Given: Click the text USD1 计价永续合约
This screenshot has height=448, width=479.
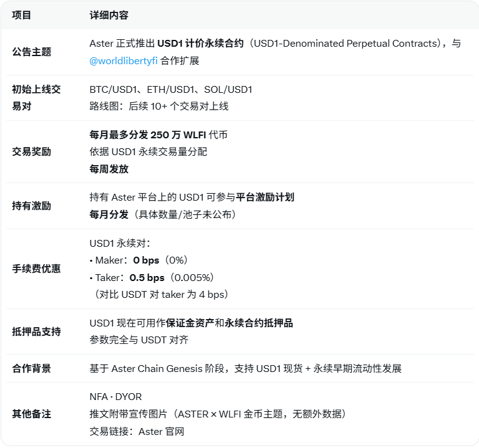Looking at the screenshot, I should click(x=200, y=44).
